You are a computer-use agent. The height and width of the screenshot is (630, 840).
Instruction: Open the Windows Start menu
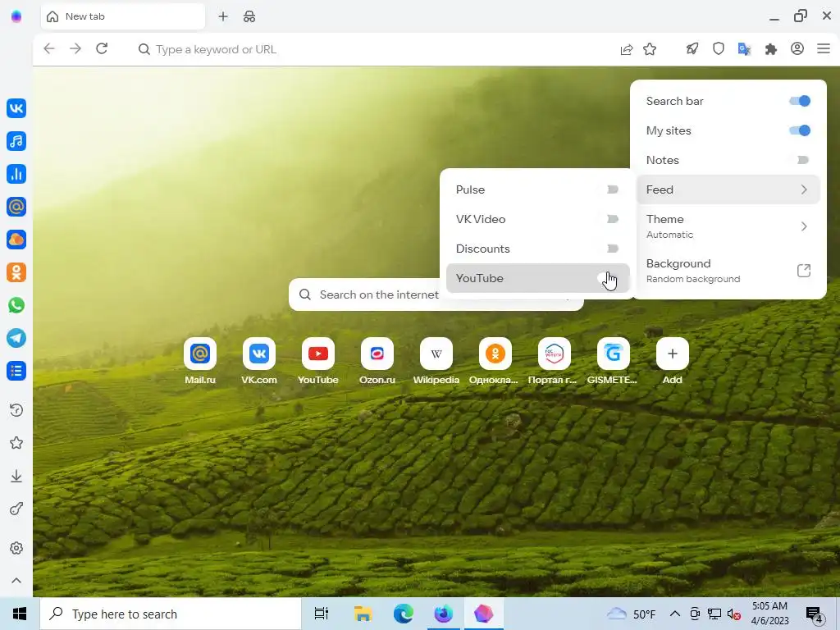click(x=20, y=614)
